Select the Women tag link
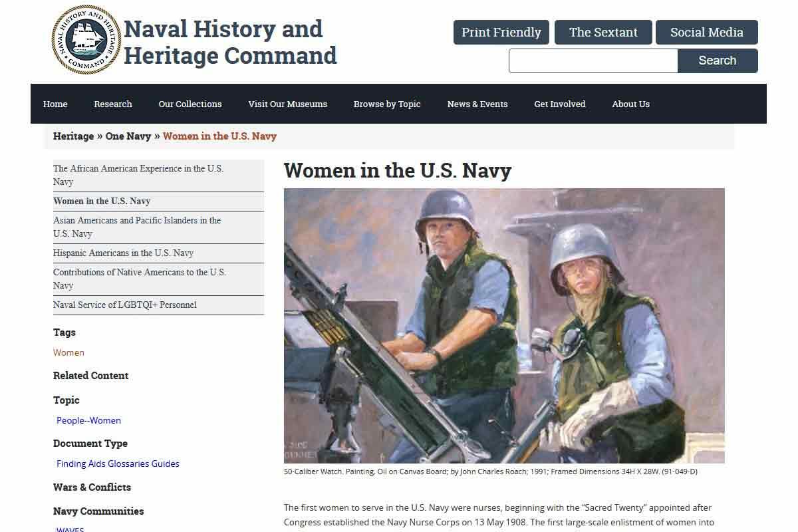This screenshot has width=798, height=532. click(x=68, y=352)
